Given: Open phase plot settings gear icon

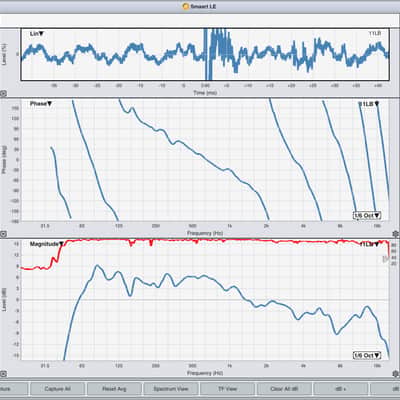Looking at the screenshot, I should (x=396, y=234).
